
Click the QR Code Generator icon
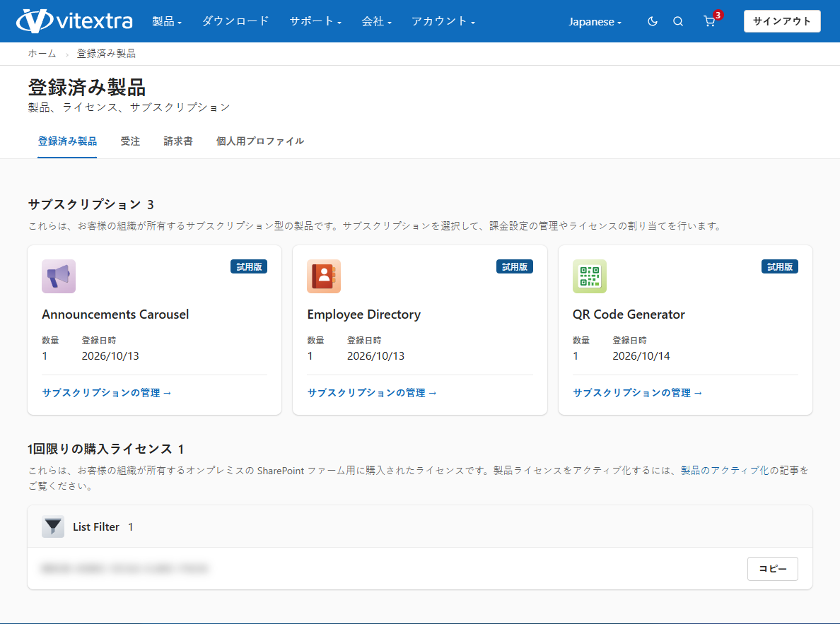[589, 276]
